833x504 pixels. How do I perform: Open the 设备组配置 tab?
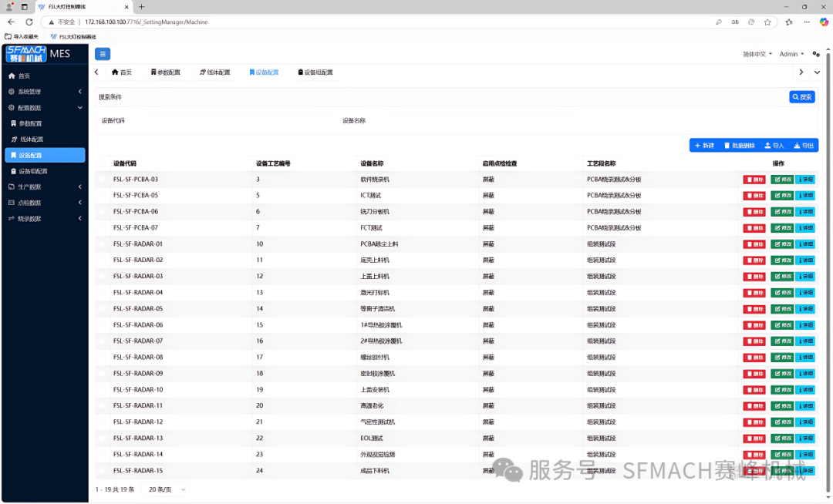tap(315, 72)
